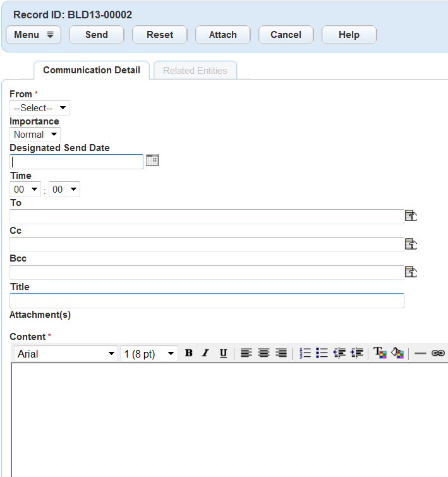The image size is (448, 477).
Task: Insert a horizontal rule line
Action: (x=420, y=354)
